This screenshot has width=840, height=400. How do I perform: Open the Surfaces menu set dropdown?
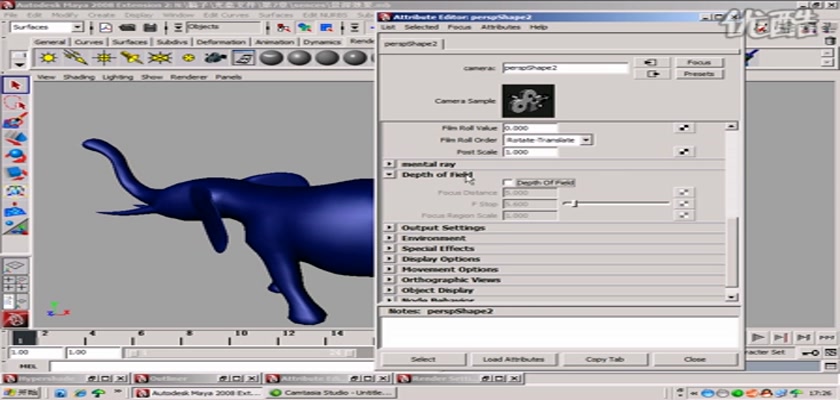[x=78, y=27]
